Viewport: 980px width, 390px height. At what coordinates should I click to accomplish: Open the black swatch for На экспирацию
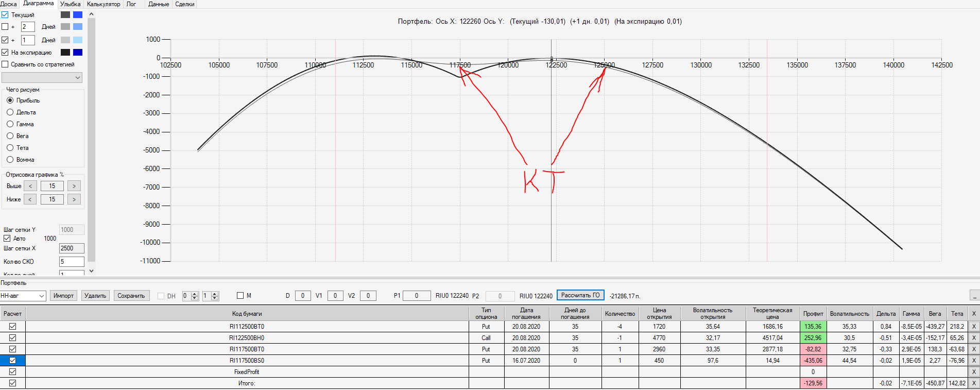[65, 52]
